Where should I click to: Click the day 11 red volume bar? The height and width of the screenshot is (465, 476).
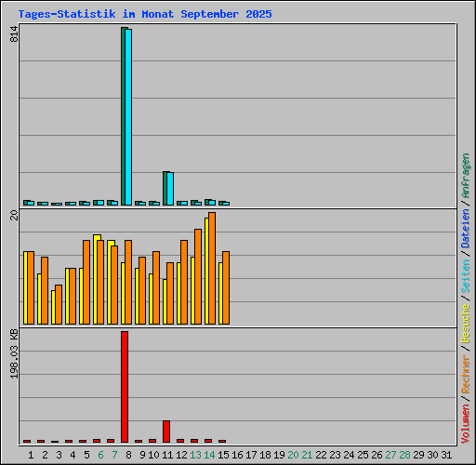(x=166, y=432)
